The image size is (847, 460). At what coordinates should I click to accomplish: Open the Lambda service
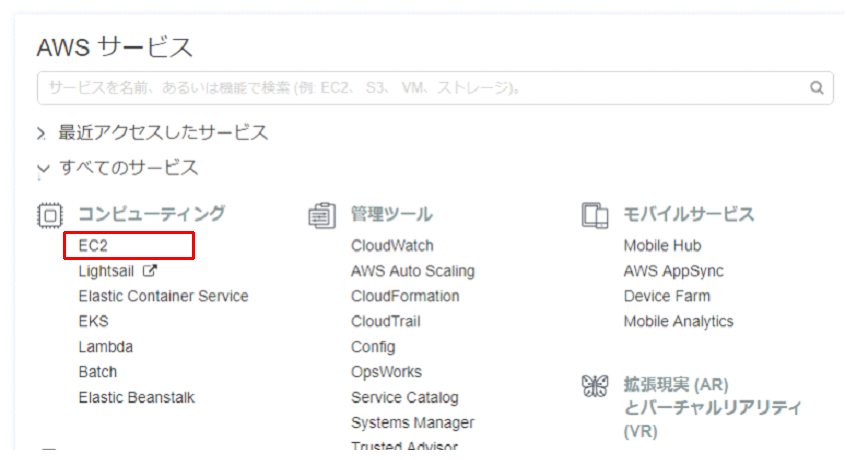105,347
